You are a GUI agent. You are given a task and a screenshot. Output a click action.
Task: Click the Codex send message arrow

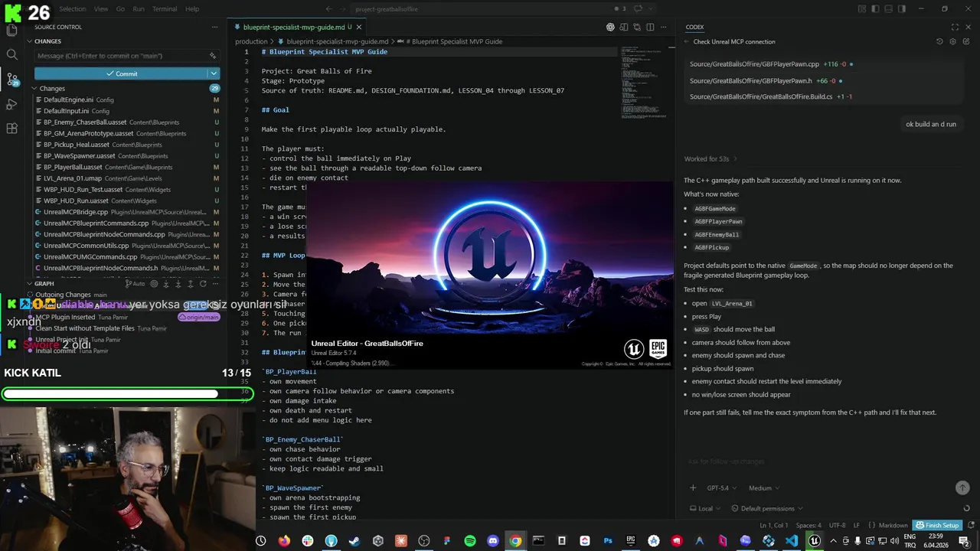coord(962,487)
